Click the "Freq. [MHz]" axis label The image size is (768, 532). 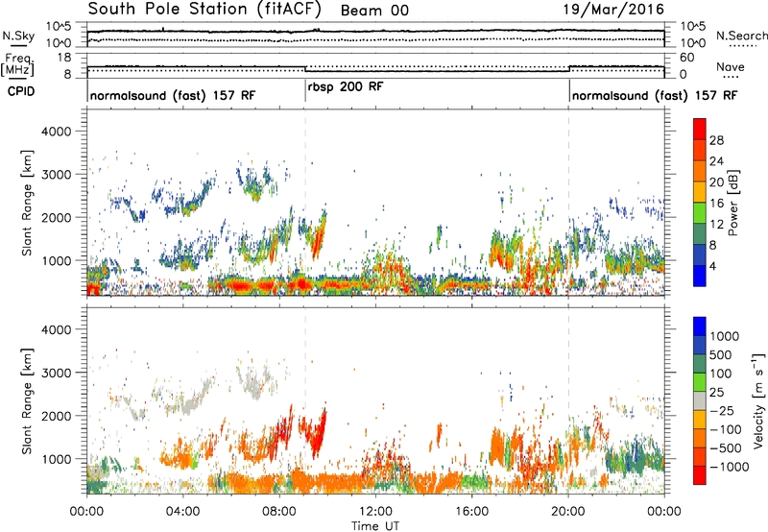[17, 64]
